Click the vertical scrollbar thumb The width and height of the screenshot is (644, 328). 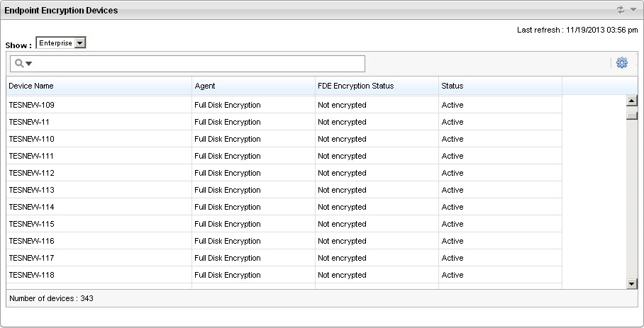[632, 115]
